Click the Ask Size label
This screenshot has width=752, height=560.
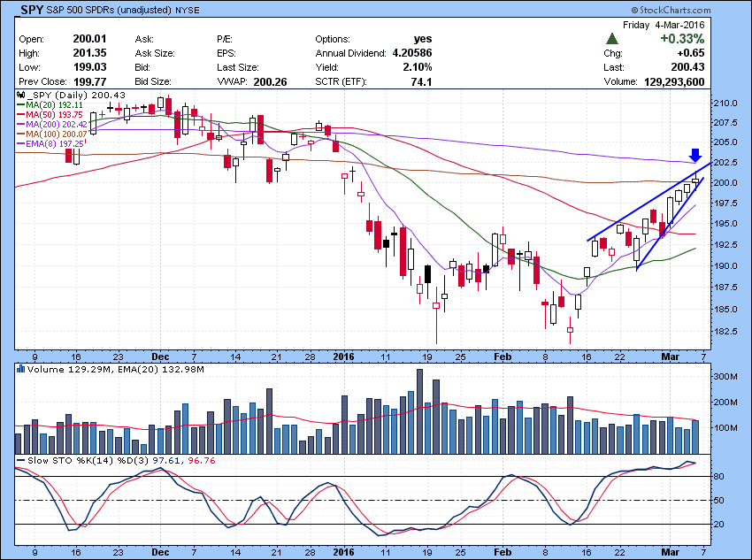pyautogui.click(x=155, y=53)
